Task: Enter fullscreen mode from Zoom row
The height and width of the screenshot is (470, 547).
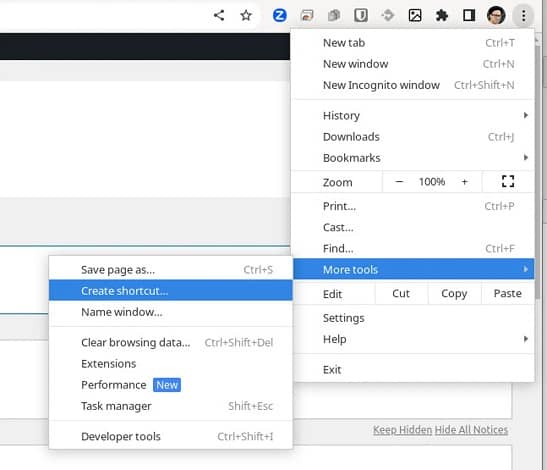Action: point(508,181)
